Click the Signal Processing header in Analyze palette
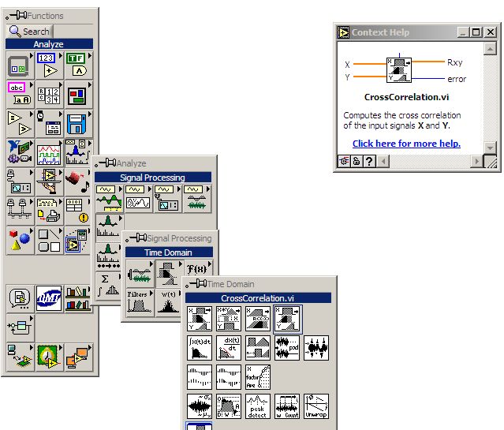Viewport: 504px width, 430px height. pyautogui.click(x=153, y=178)
